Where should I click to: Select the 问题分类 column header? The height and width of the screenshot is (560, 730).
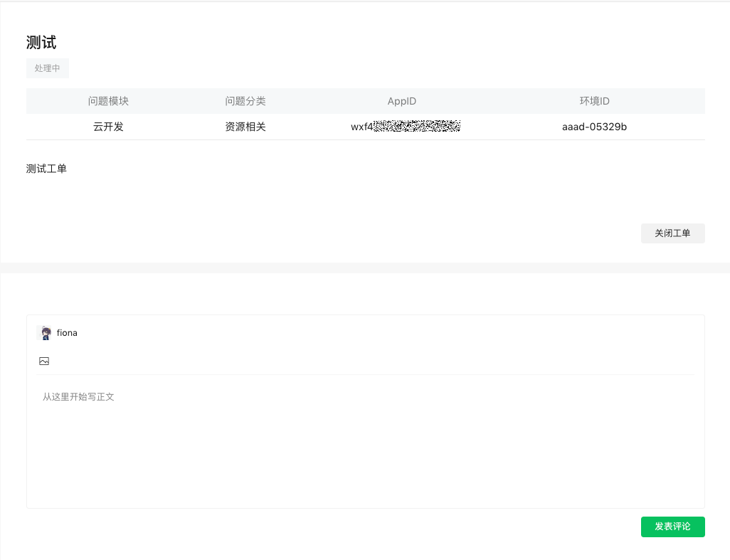point(245,101)
